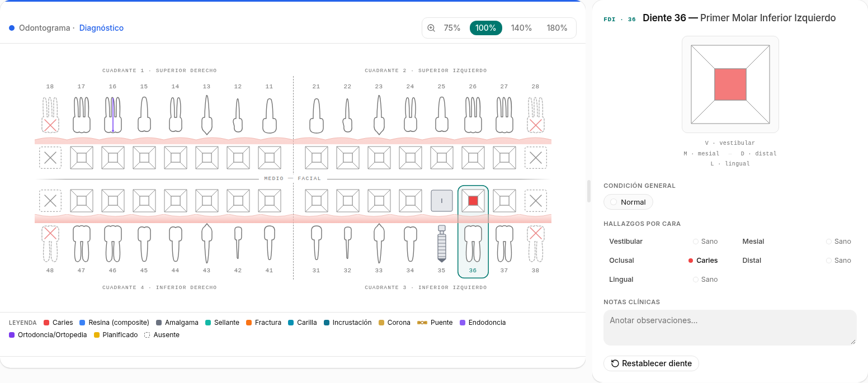Toggle the Mesial face Sano finding
The image size is (868, 383).
coord(838,242)
